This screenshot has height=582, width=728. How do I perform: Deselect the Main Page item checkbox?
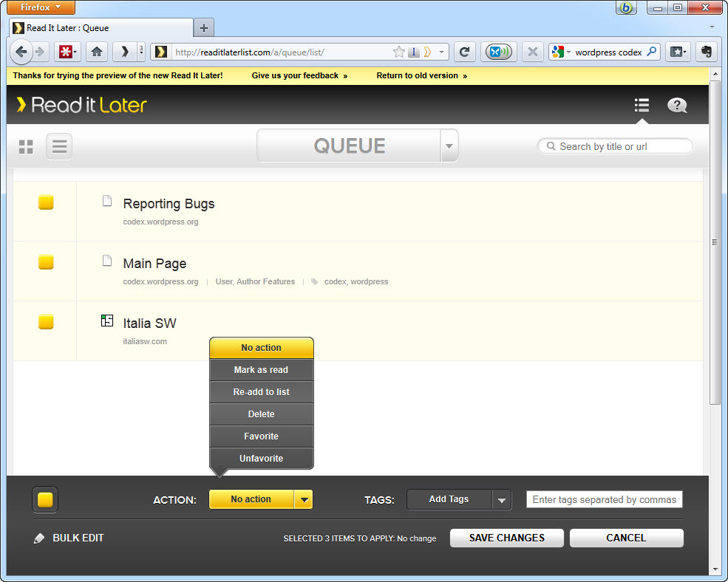pyautogui.click(x=46, y=262)
